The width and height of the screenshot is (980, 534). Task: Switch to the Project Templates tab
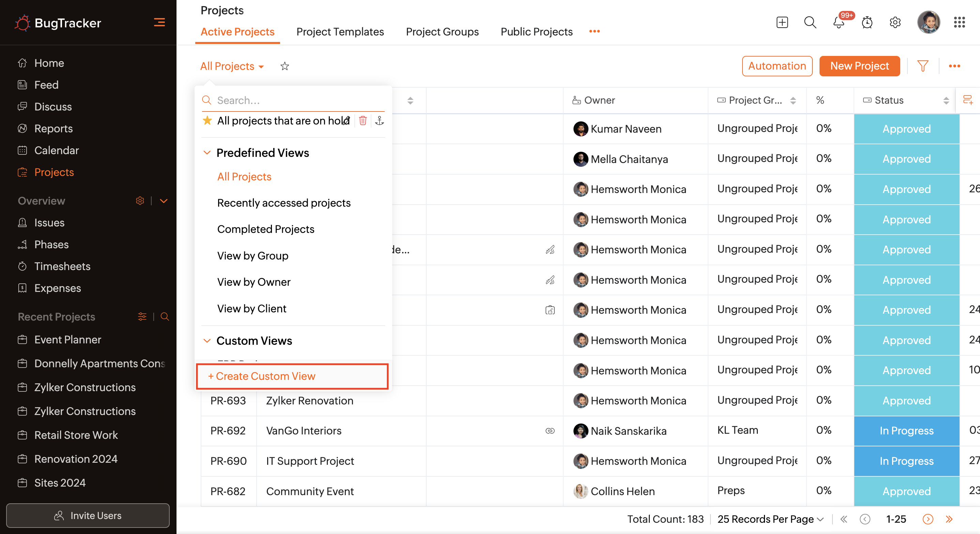point(340,32)
